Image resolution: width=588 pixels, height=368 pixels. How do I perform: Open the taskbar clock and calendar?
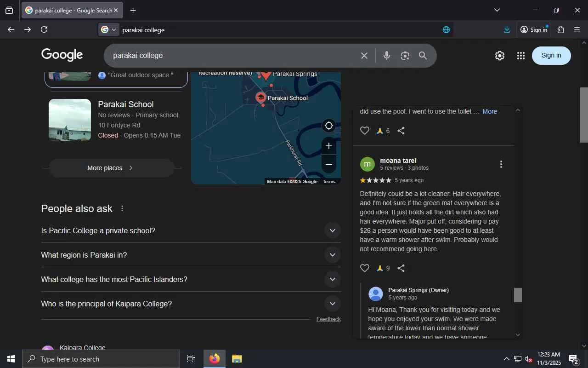point(549,359)
